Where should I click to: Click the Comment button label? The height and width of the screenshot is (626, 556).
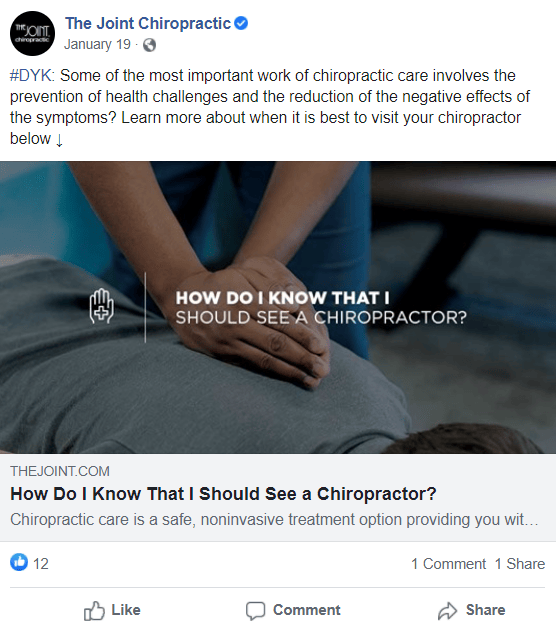coord(307,610)
